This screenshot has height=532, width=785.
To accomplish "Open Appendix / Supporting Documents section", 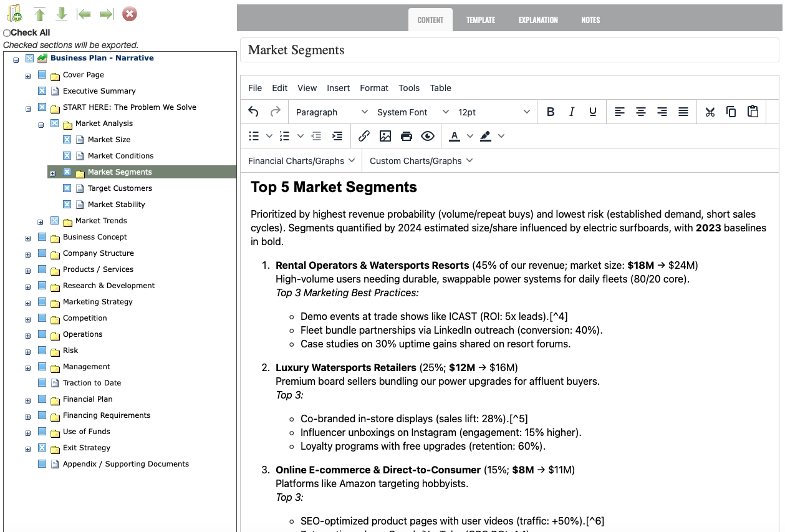I will pos(126,464).
